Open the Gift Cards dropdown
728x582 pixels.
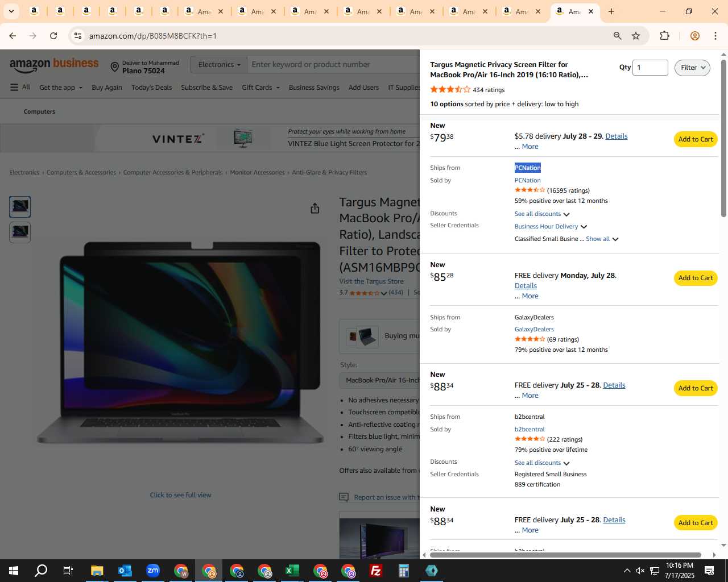click(x=260, y=88)
